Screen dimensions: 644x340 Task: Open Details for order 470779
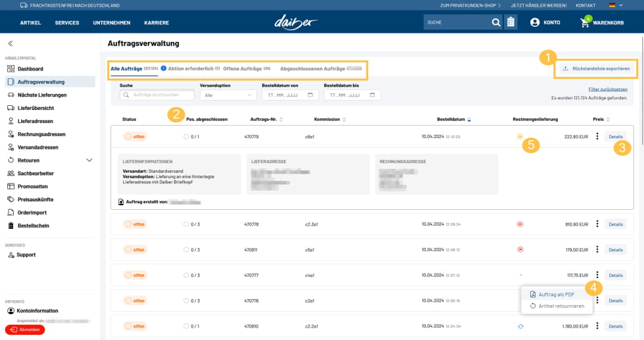[616, 137]
